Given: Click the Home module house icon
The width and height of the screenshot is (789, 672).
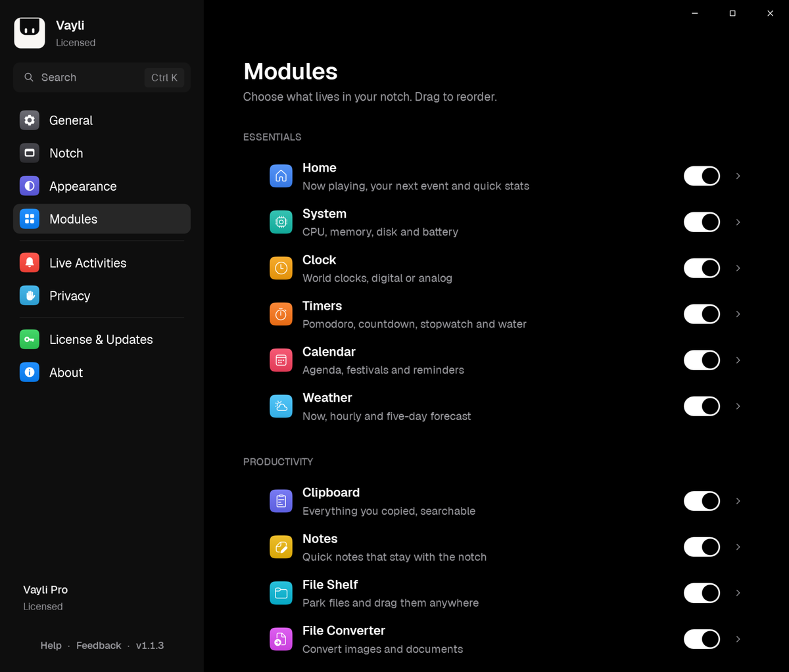Looking at the screenshot, I should coord(281,176).
